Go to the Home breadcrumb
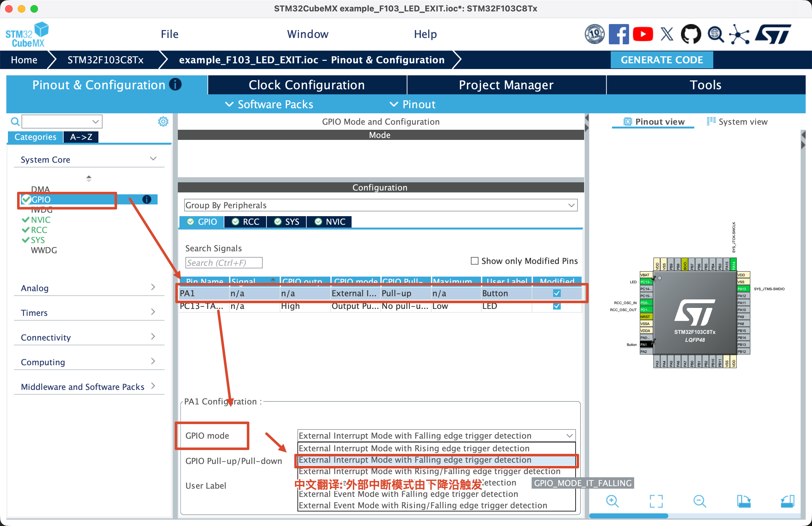This screenshot has width=812, height=526. click(24, 60)
